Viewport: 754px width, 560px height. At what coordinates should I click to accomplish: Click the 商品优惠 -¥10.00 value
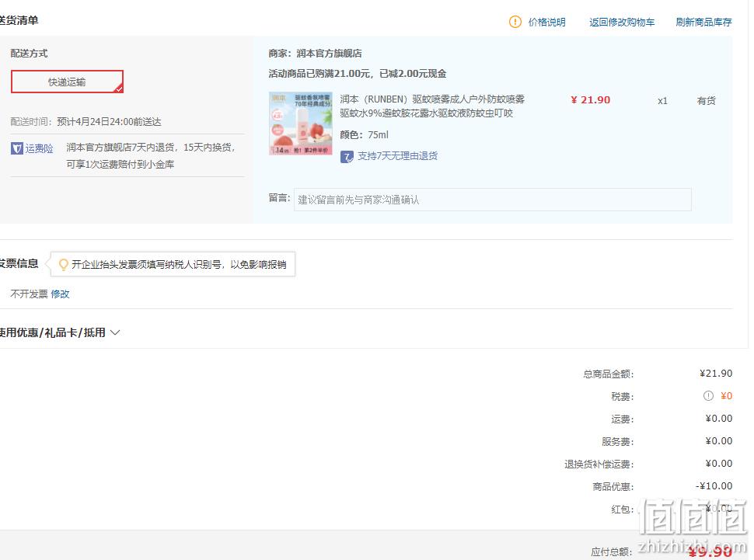(714, 486)
